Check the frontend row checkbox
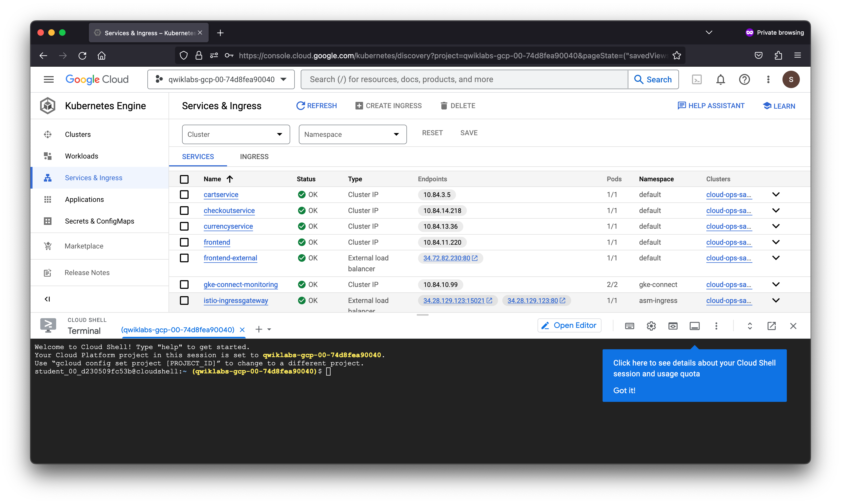841x504 pixels. tap(184, 242)
